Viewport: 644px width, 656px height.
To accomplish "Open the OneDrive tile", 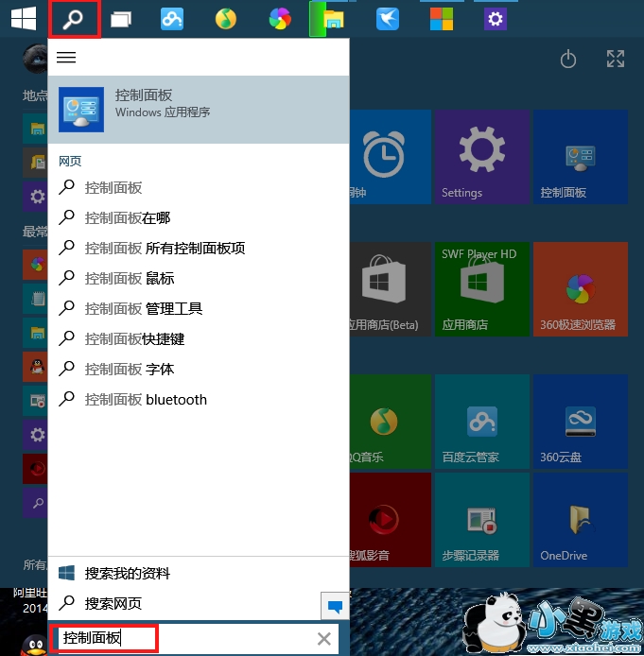I will click(581, 520).
